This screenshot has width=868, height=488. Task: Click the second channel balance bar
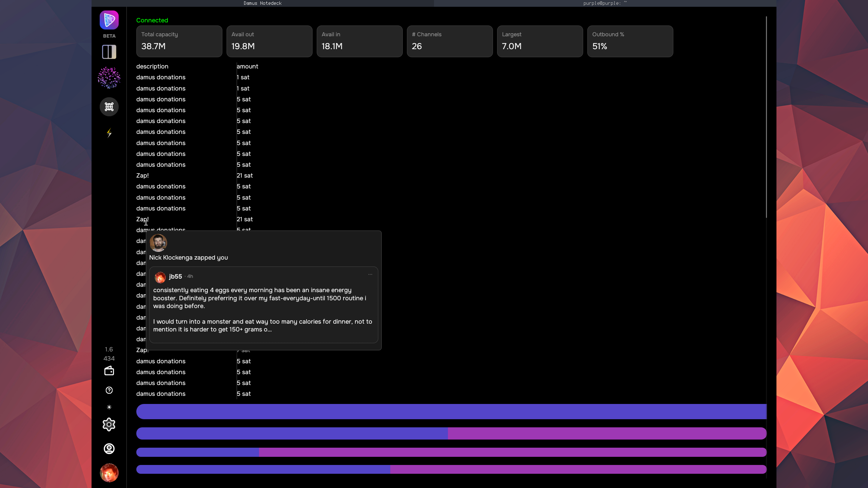(451, 433)
